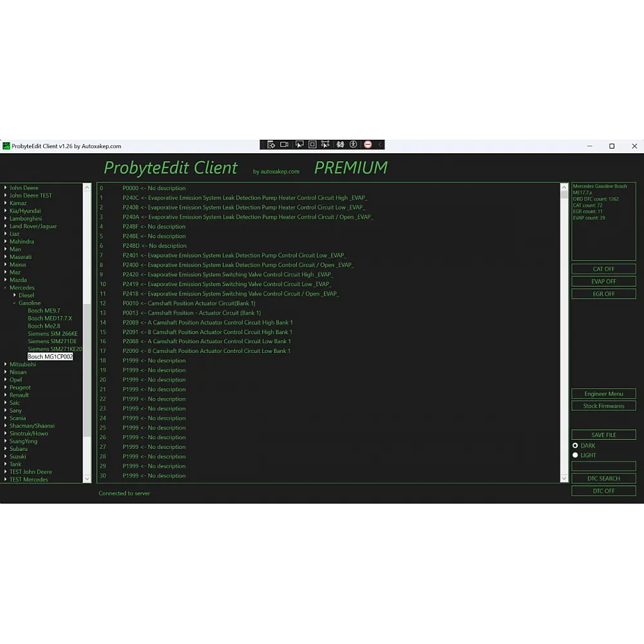Click the live visual tree icon
644x644 pixels.
(270, 145)
